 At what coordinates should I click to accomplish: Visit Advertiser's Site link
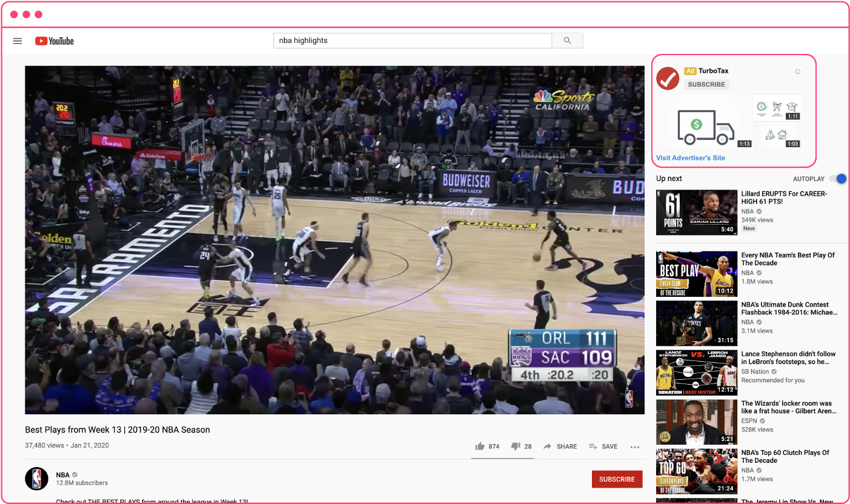[x=691, y=158]
